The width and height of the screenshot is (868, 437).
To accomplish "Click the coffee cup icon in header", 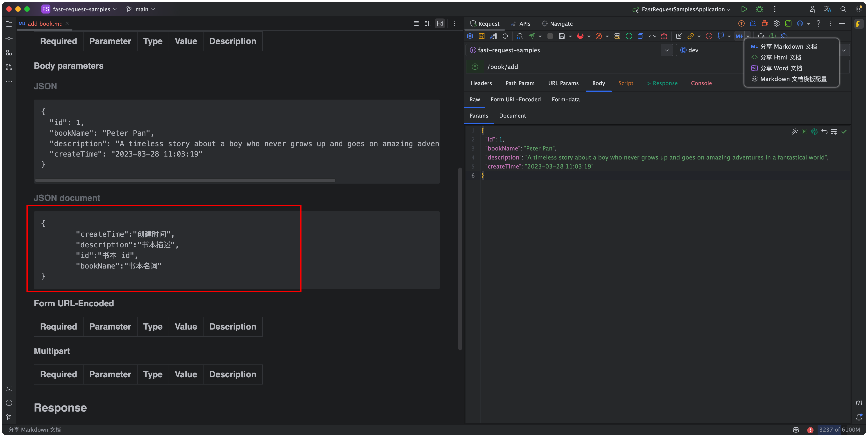I will [765, 24].
